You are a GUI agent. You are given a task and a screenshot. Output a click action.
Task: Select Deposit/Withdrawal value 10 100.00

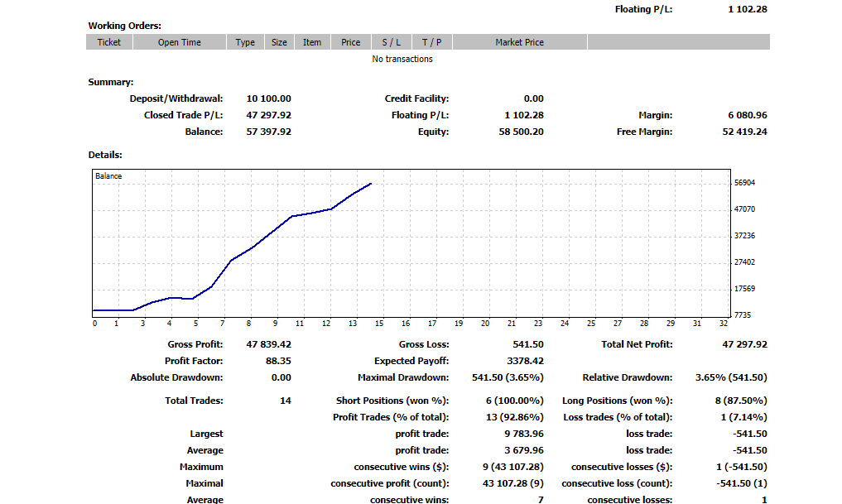tap(268, 98)
